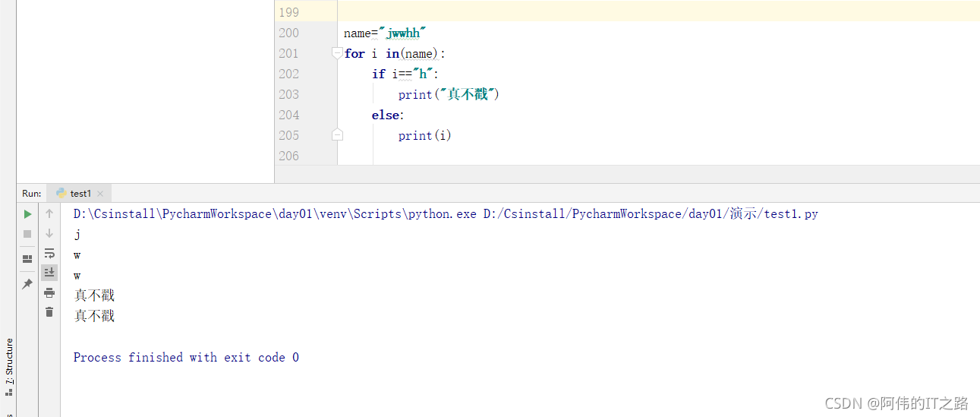
Task: Place cursor on line number 199
Action: [289, 12]
